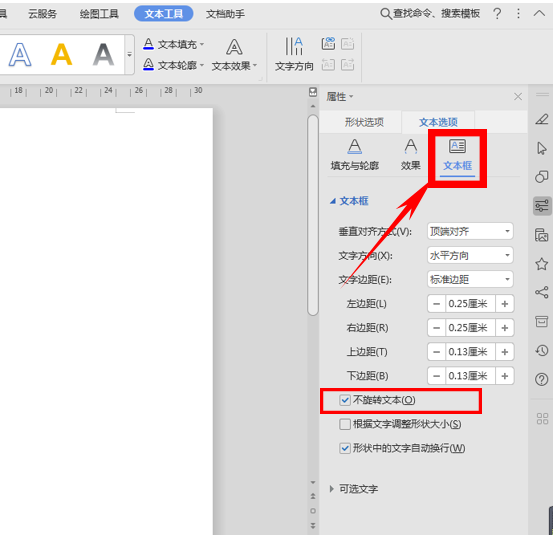
Task: Click the vertical scrollbar thumb
Action: tap(313, 215)
